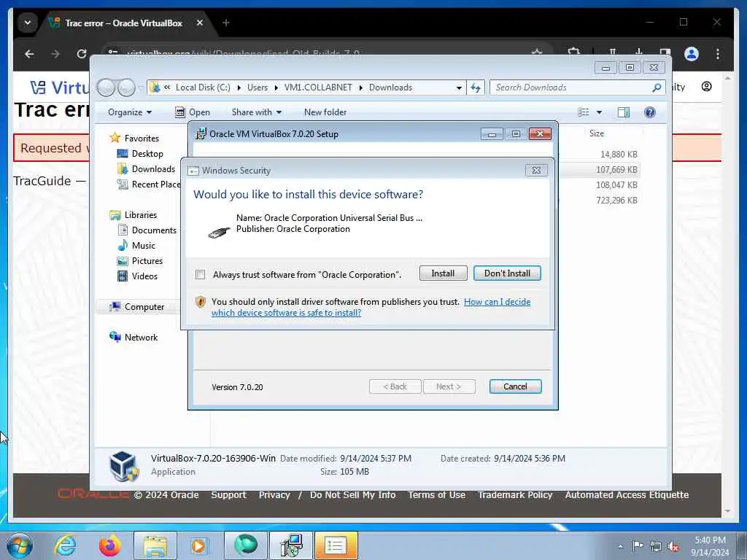
Task: Go back in the browser
Action: click(x=29, y=54)
